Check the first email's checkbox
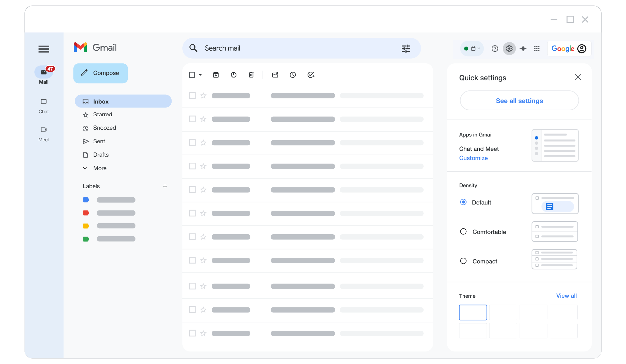The height and width of the screenshot is (364, 626). coord(192,96)
